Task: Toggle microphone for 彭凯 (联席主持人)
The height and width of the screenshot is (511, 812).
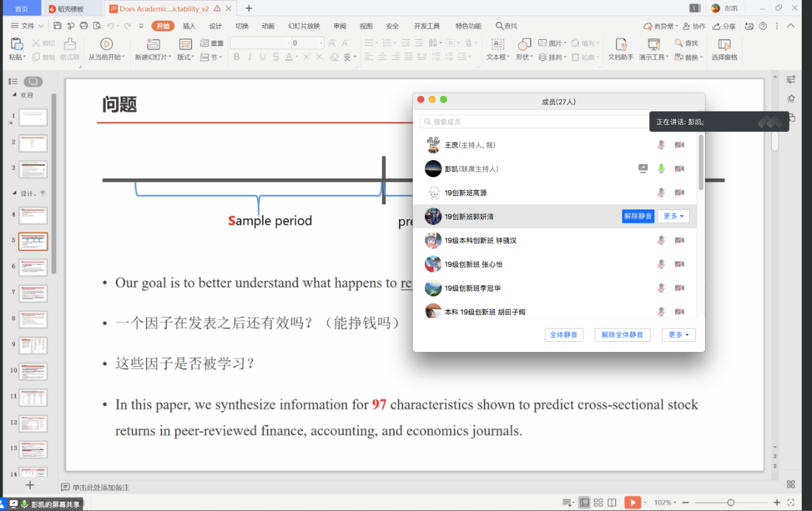Action: 661,169
